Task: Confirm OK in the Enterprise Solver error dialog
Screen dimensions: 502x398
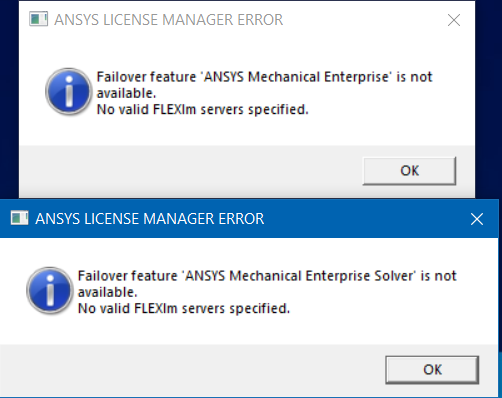Action: pyautogui.click(x=432, y=370)
